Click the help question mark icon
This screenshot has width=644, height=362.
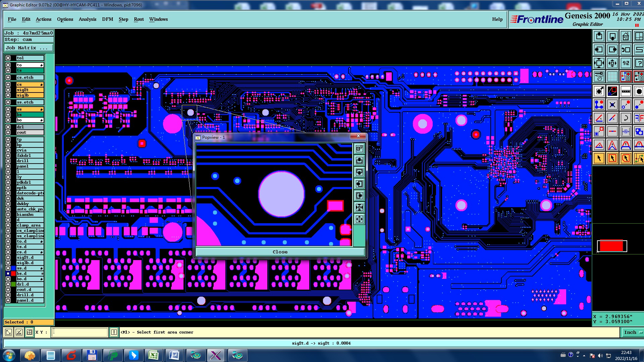(639, 63)
